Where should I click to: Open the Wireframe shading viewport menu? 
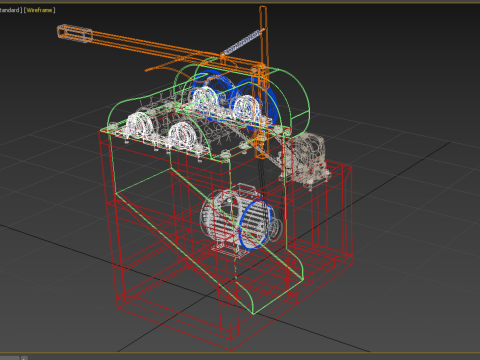(x=39, y=10)
